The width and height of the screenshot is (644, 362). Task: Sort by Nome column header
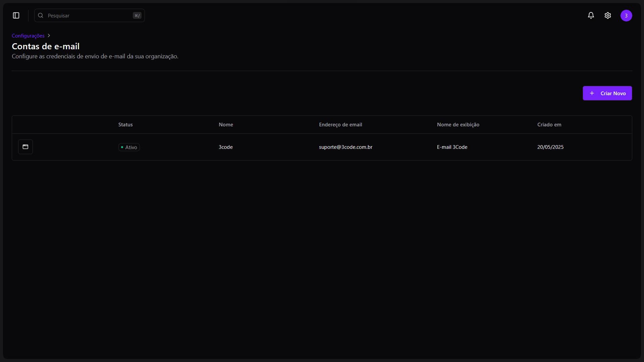(x=226, y=125)
